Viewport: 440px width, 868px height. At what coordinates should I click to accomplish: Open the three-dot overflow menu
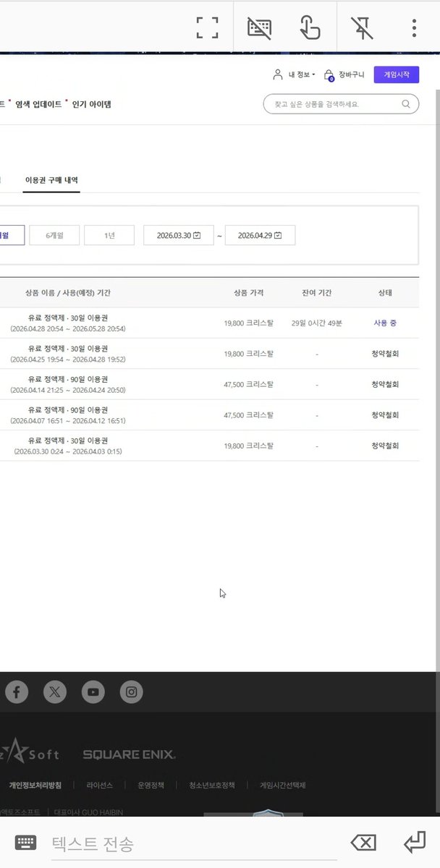(x=414, y=27)
